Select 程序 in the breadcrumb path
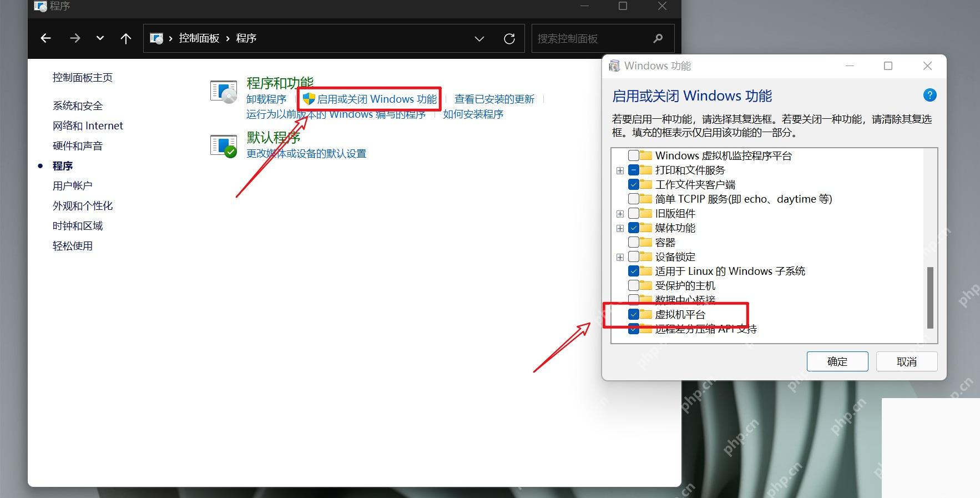Viewport: 980px width, 498px height. click(246, 38)
